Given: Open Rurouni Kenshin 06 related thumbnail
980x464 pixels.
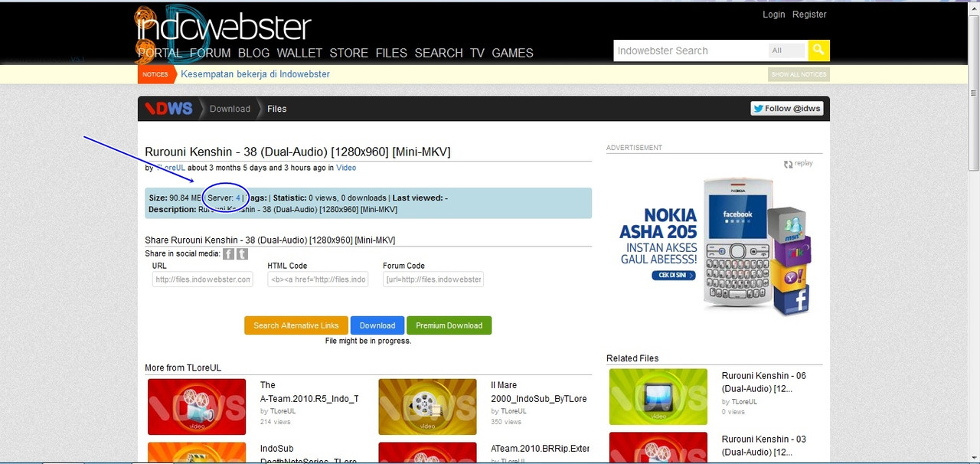Looking at the screenshot, I should click(x=658, y=397).
